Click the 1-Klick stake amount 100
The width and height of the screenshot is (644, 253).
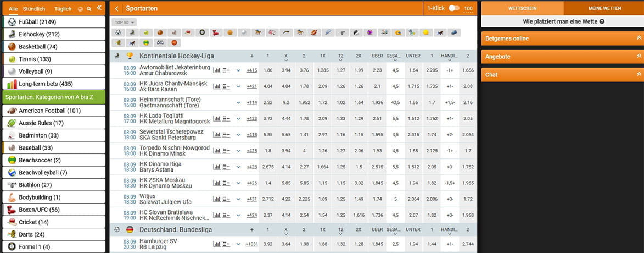coord(468,9)
